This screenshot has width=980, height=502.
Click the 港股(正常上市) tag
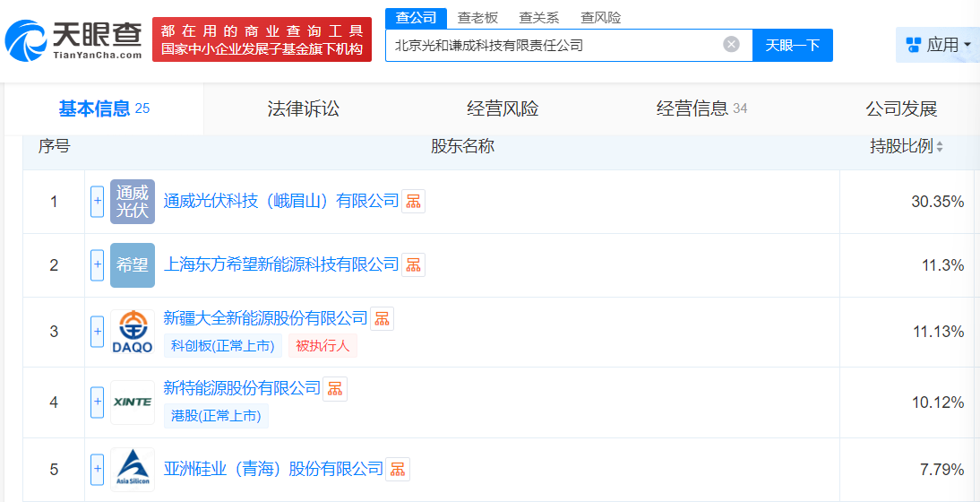click(x=216, y=416)
